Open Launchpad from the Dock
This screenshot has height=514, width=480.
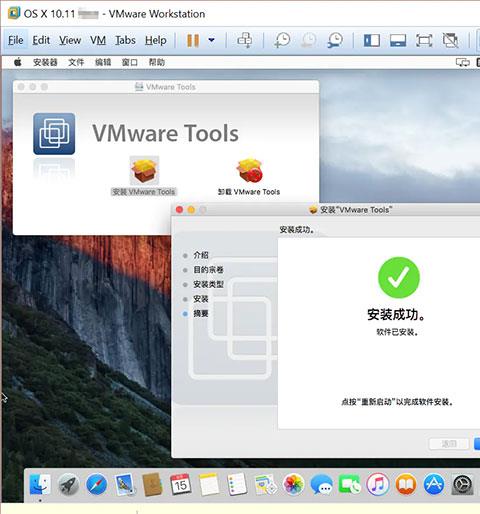tap(68, 484)
